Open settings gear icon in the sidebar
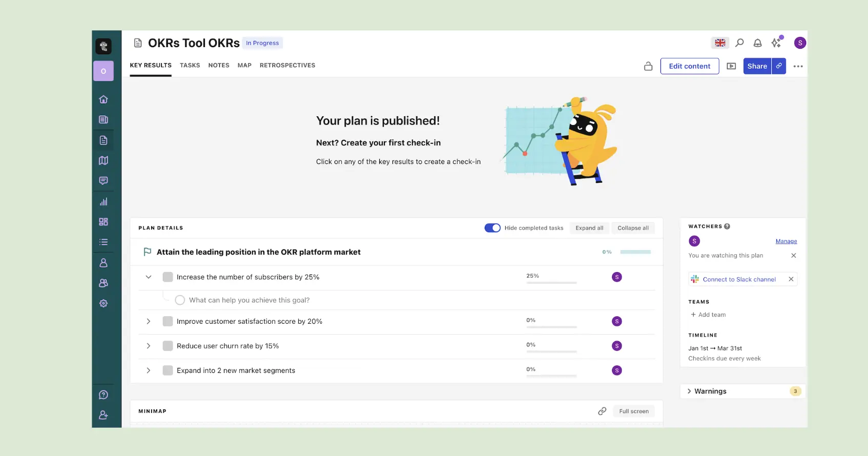Image resolution: width=868 pixels, height=456 pixels. [104, 303]
